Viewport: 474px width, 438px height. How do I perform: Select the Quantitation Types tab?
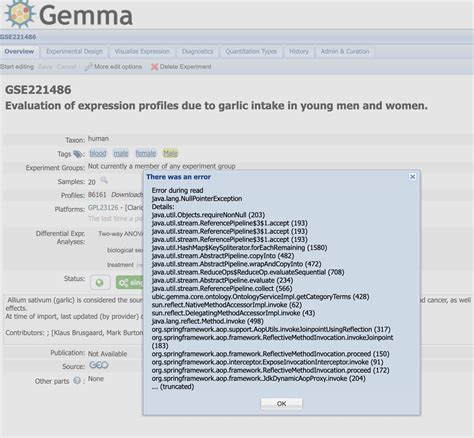coord(251,51)
